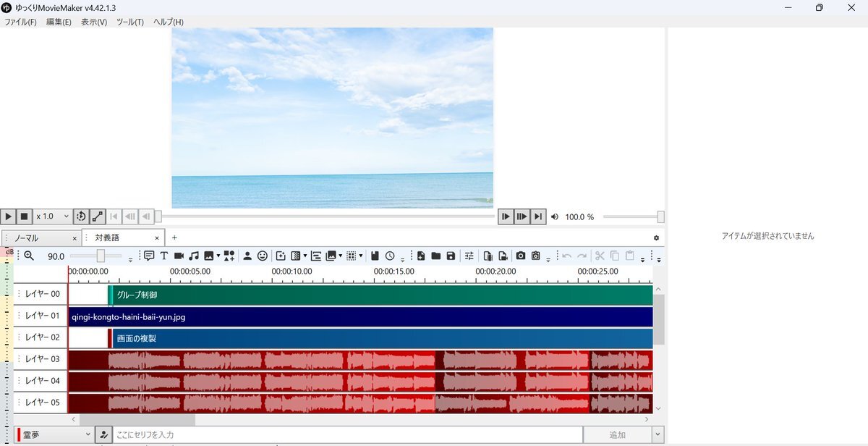The image size is (868, 446).
Task: Add an image item with picture icon
Action: point(208,256)
